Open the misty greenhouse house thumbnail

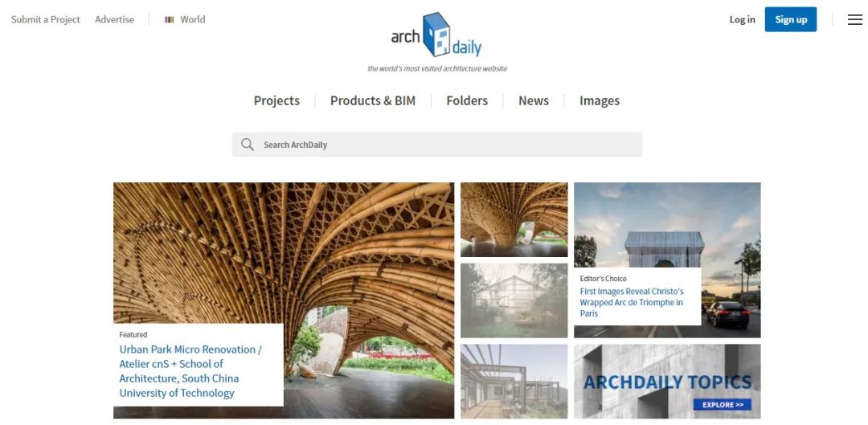[514, 300]
